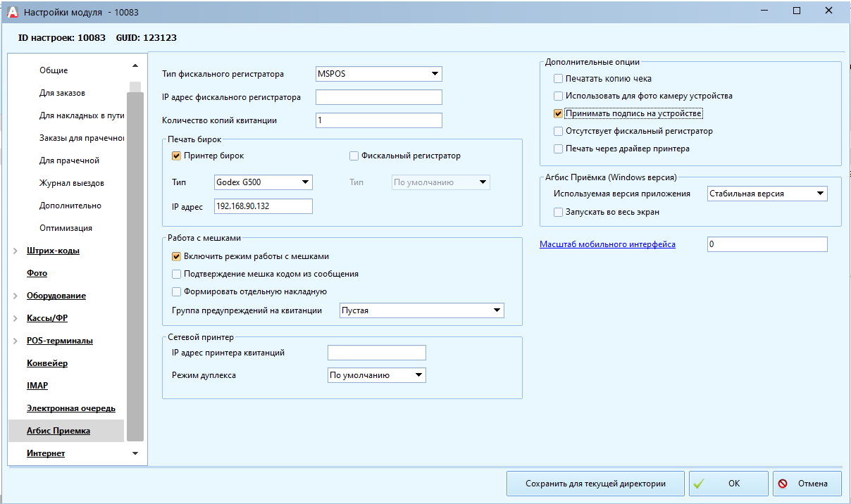
Task: Toggle Использовать для фото камеру устройства
Action: 559,96
